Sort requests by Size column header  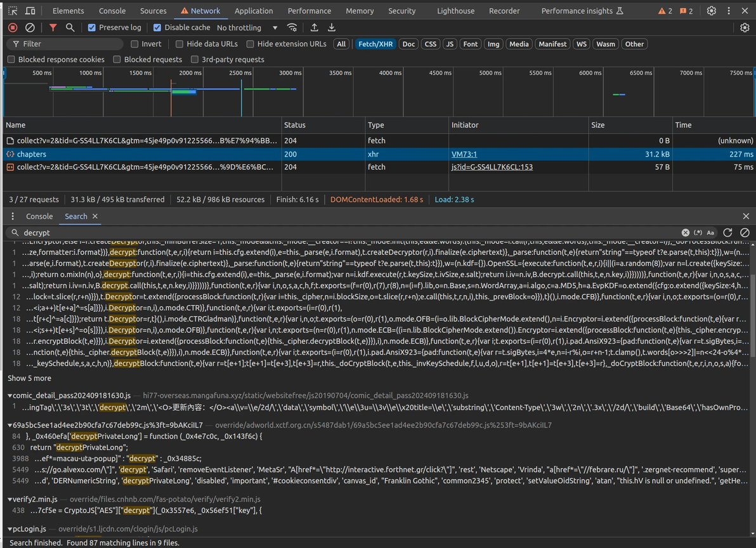[x=630, y=125]
